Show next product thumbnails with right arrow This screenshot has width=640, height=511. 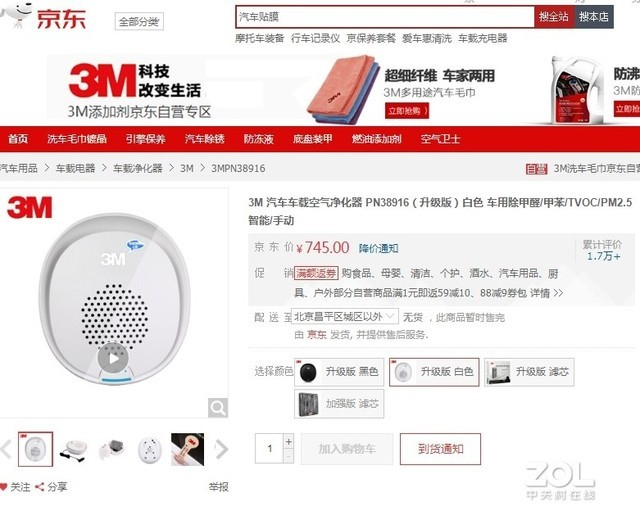coord(222,449)
